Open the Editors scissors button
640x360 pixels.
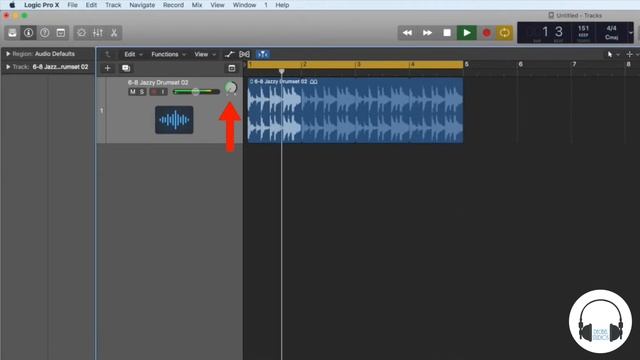(114, 33)
